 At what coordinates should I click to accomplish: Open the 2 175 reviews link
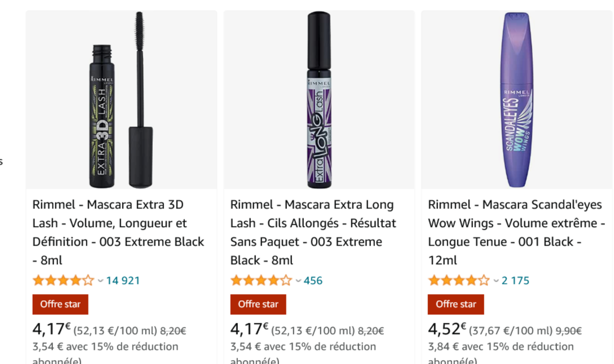click(x=515, y=280)
